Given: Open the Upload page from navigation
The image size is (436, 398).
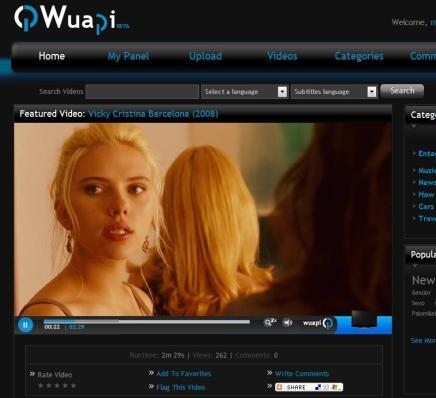Looking at the screenshot, I should [x=205, y=56].
